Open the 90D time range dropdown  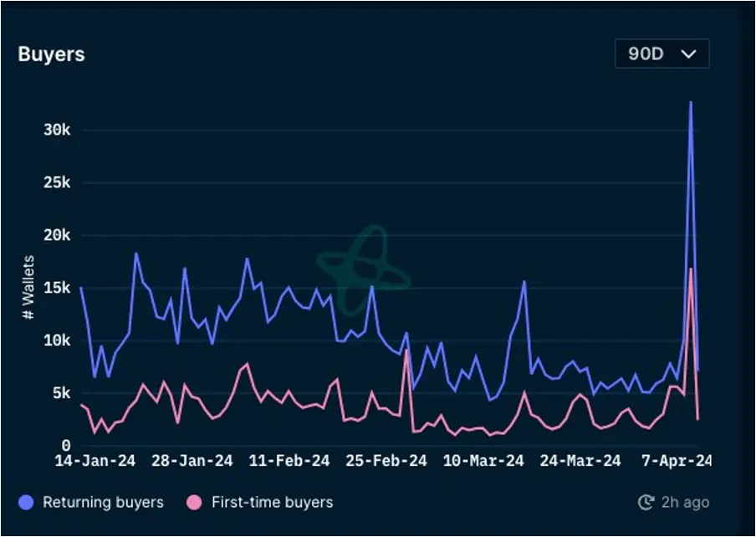point(662,54)
